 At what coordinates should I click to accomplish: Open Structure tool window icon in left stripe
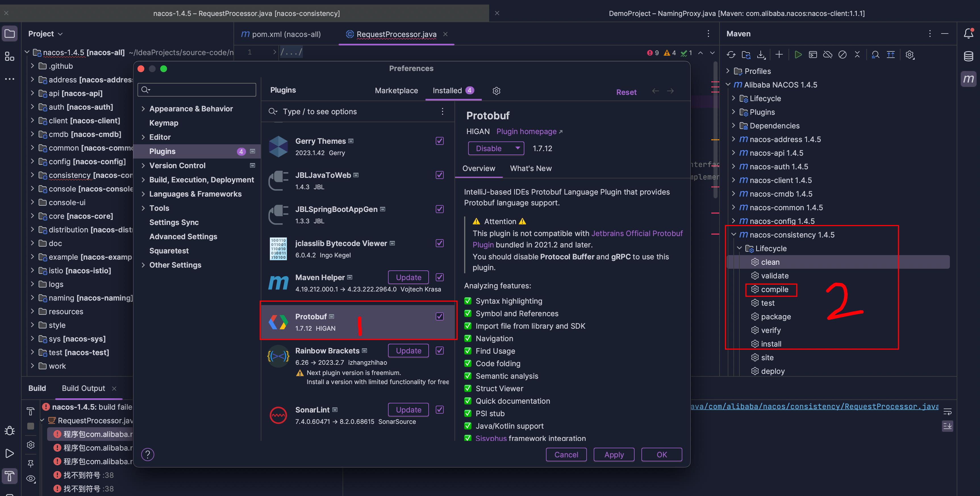[x=9, y=57]
